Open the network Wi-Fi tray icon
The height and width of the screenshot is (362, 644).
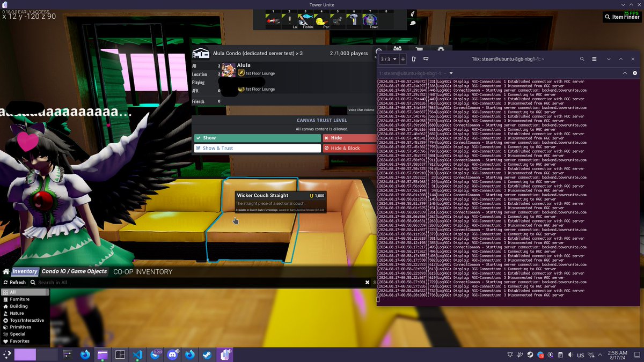point(591,354)
